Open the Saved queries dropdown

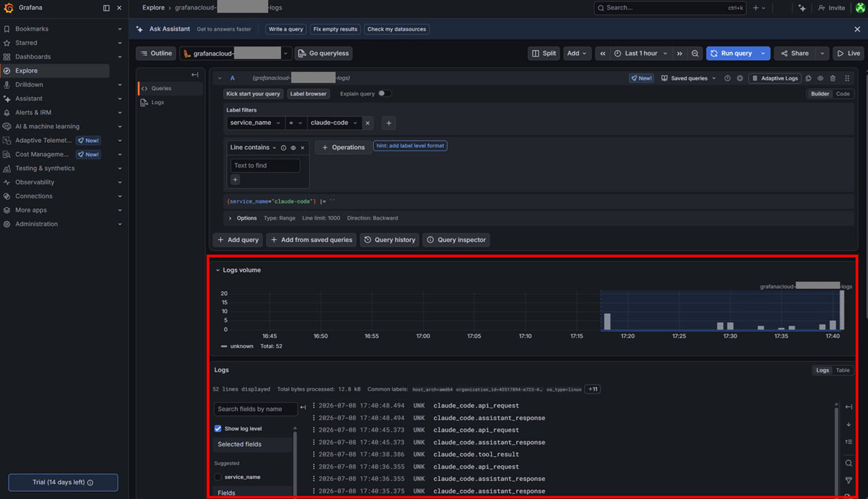click(689, 78)
